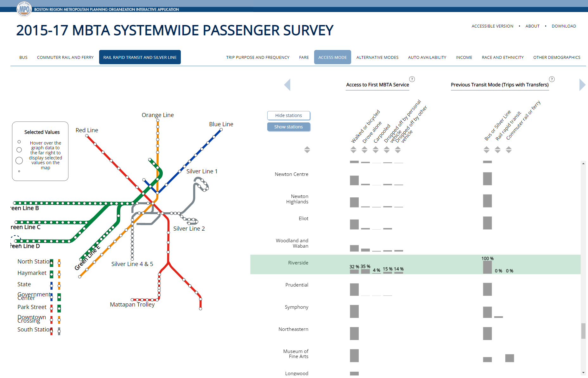588x378 pixels.
Task: Select the Symphony row label
Action: coord(296,307)
